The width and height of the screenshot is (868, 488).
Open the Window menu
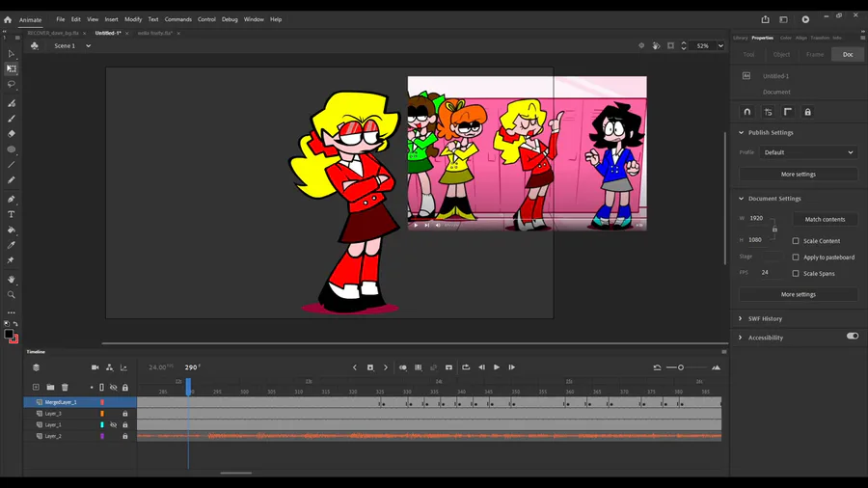(254, 19)
